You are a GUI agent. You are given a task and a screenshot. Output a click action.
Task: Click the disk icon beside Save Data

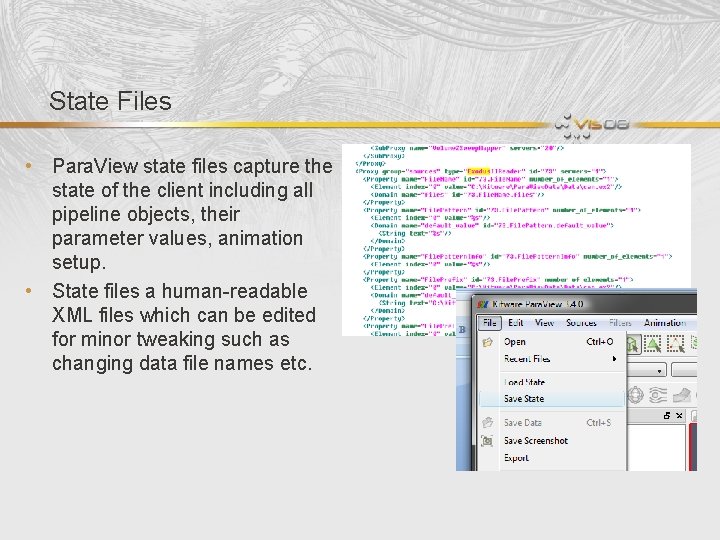tap(488, 422)
